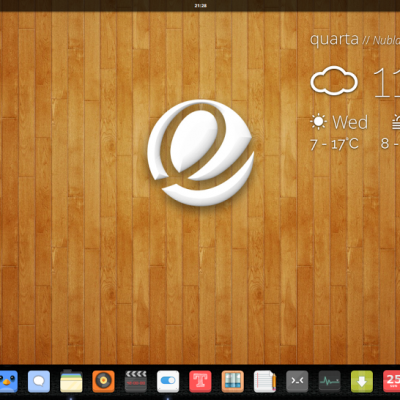Click the elementary OS logo on the wallpaper
Image resolution: width=400 pixels, height=400 pixels.
[201, 153]
